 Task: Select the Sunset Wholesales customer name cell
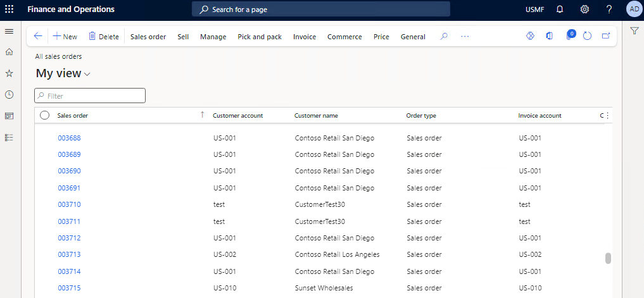324,288
